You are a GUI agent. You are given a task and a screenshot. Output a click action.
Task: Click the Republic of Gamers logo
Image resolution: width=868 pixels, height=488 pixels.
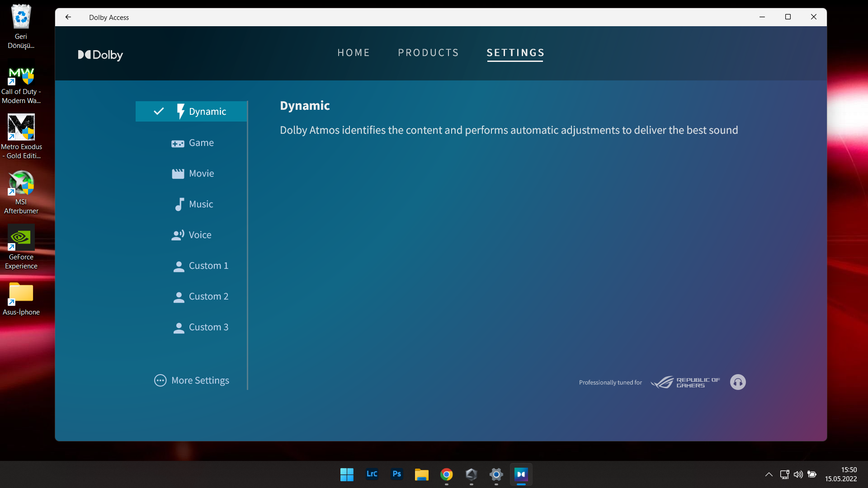(x=685, y=382)
